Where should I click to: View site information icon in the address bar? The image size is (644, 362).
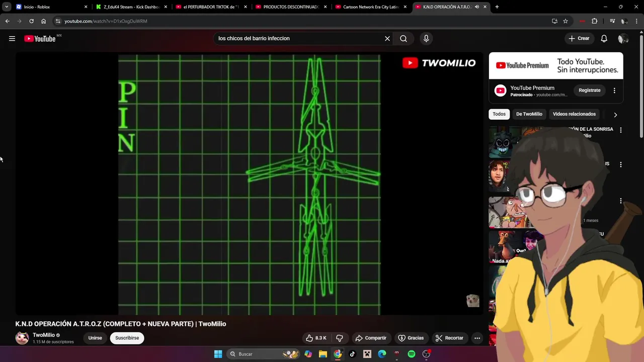[x=58, y=21]
